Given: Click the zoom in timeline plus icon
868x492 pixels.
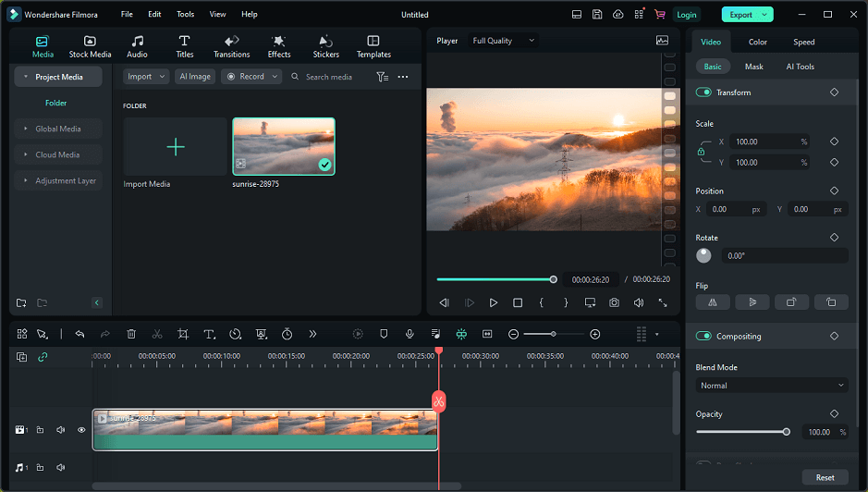Looking at the screenshot, I should (x=595, y=334).
